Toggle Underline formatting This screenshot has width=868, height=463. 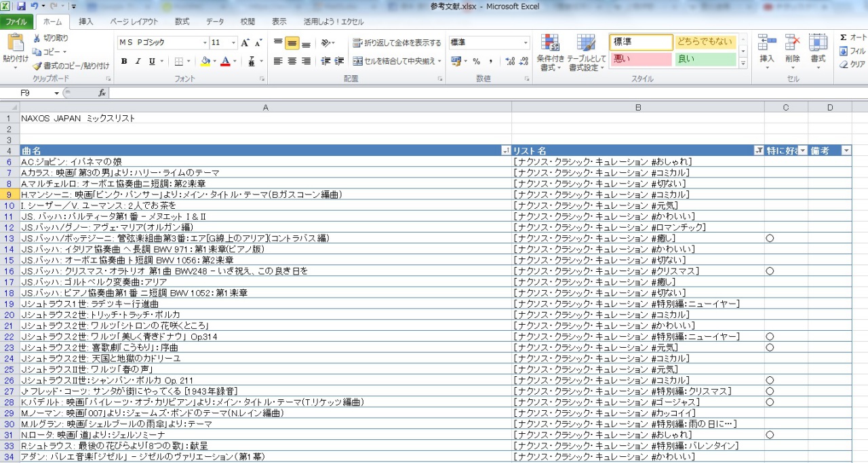[x=151, y=61]
